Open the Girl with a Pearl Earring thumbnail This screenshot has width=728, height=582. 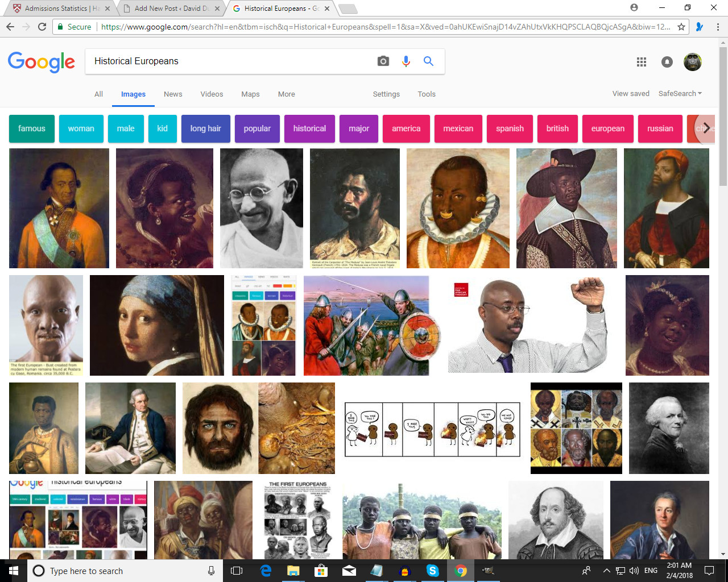pyautogui.click(x=157, y=325)
